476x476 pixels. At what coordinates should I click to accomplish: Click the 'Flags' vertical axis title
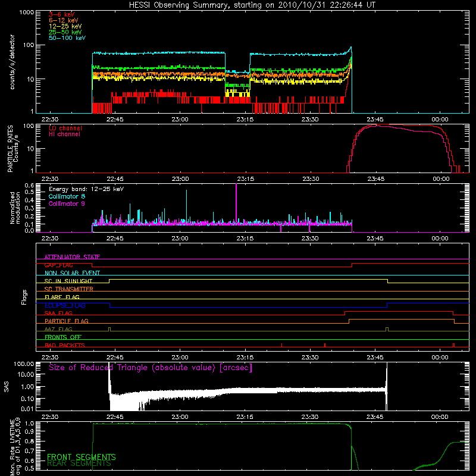pyautogui.click(x=24, y=297)
